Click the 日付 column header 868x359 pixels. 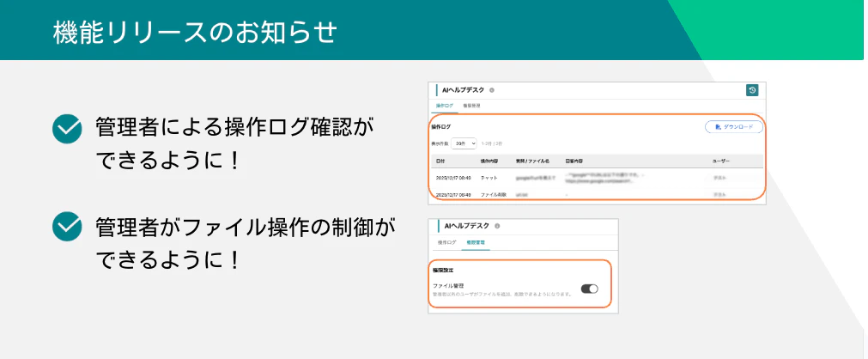coord(440,161)
